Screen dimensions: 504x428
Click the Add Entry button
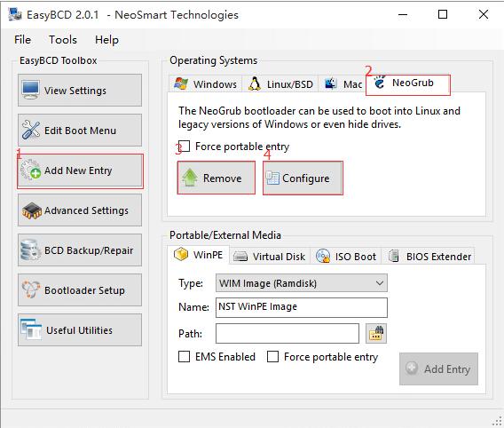[x=438, y=369]
